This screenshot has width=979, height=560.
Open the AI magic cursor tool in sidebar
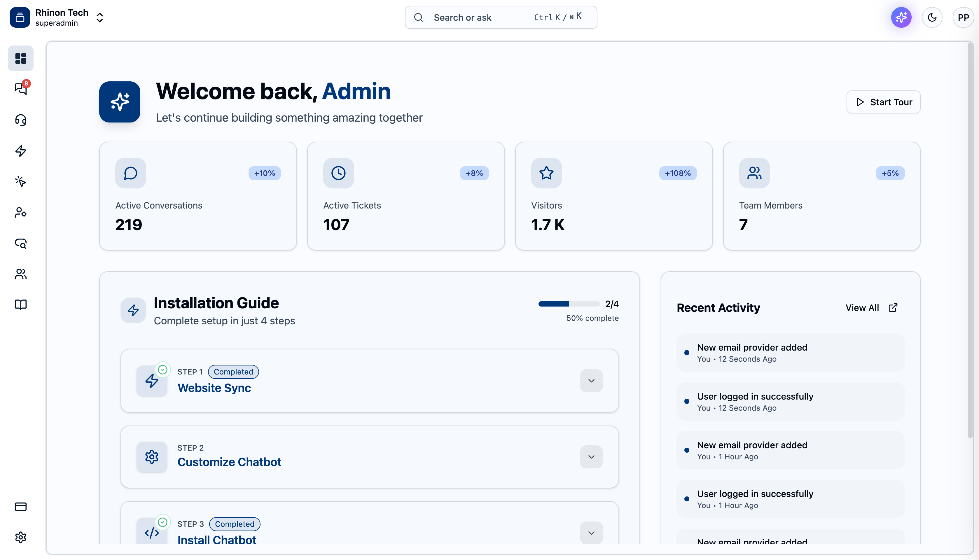[x=20, y=181]
